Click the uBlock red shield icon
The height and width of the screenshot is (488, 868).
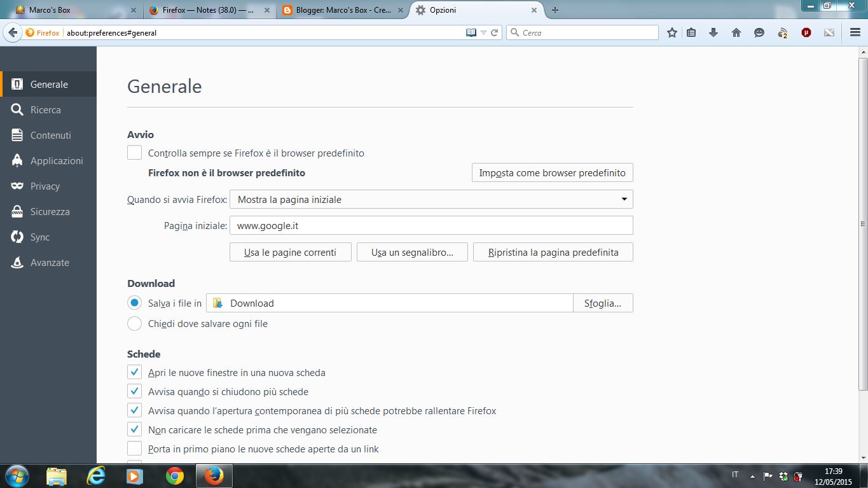coord(806,32)
